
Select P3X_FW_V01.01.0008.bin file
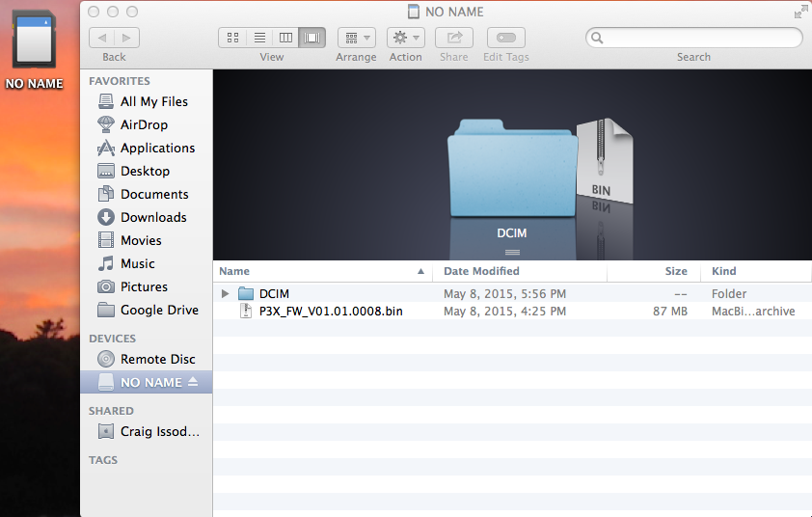pos(512,312)
